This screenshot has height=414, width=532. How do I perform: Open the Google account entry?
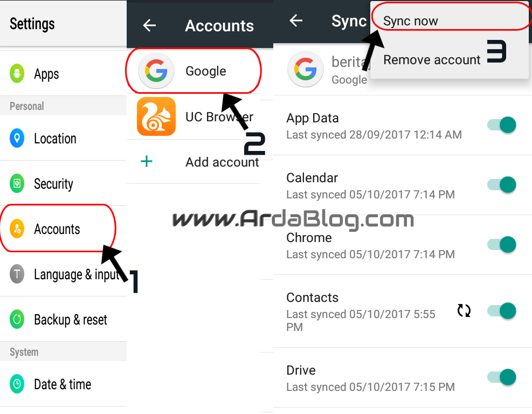194,71
